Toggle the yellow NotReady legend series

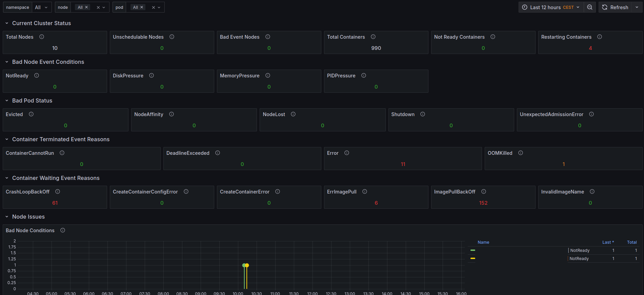click(x=579, y=259)
